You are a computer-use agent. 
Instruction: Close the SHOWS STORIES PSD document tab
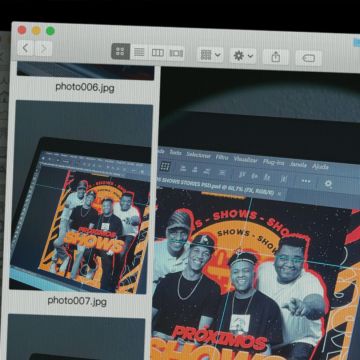pos(279,193)
